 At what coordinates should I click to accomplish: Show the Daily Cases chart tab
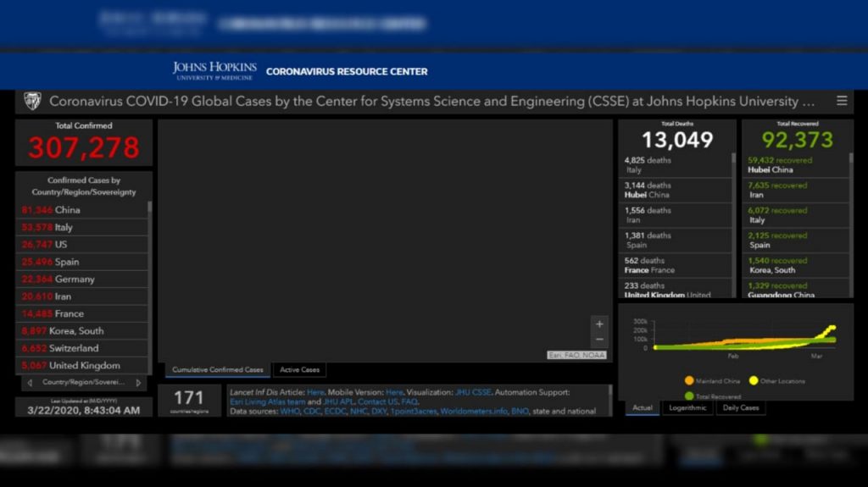pos(741,408)
